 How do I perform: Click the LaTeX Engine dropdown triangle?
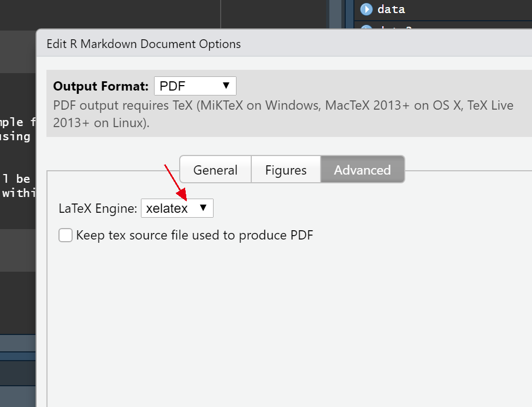[203, 208]
